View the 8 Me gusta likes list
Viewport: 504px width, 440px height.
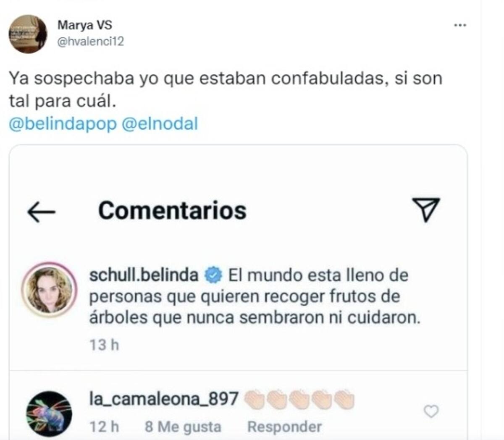[x=183, y=427]
